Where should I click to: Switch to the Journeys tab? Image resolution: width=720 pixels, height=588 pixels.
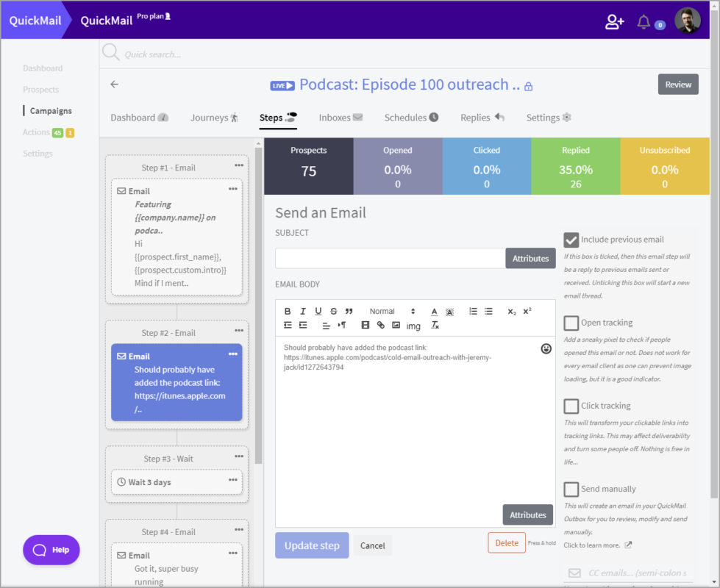(214, 118)
